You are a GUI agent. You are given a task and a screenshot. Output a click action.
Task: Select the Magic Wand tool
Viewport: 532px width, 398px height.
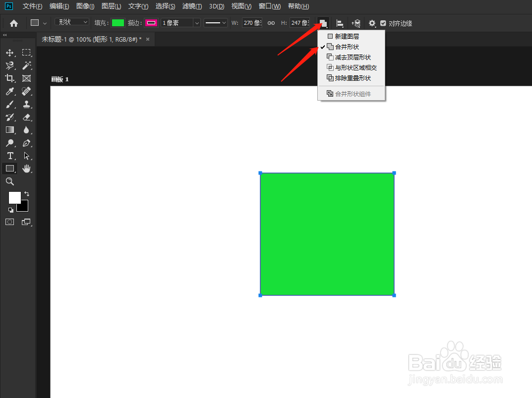click(26, 65)
